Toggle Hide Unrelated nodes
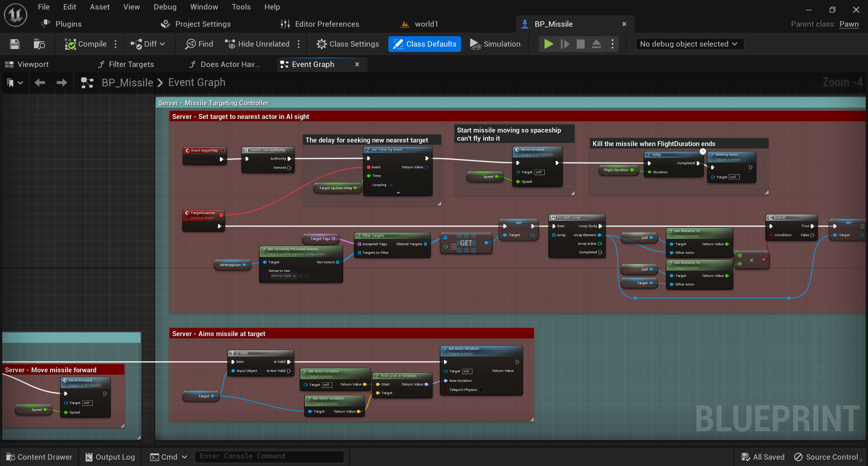The image size is (868, 466). [257, 44]
